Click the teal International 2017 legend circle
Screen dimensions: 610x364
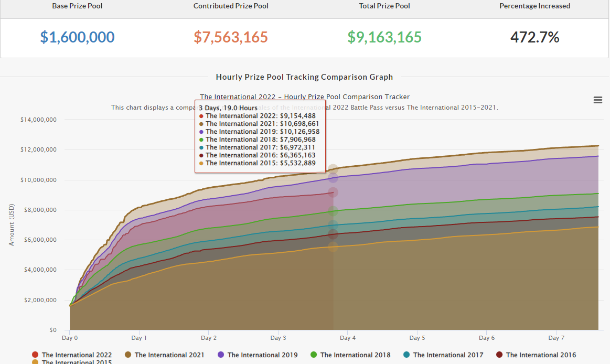406,355
